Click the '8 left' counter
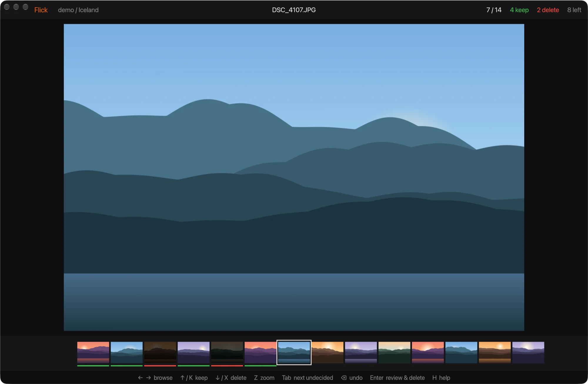 [574, 10]
